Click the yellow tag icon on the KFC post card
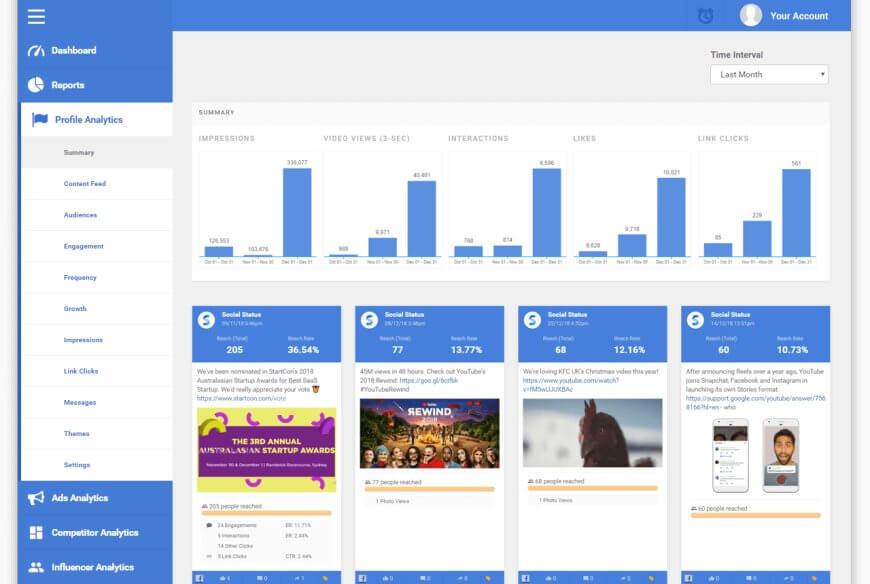This screenshot has width=870, height=584. [x=652, y=576]
